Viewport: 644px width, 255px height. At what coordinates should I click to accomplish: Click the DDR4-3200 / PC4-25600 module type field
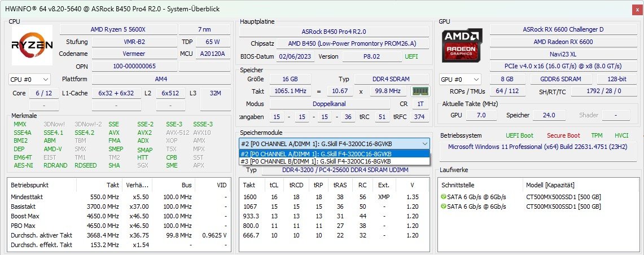[x=345, y=170]
